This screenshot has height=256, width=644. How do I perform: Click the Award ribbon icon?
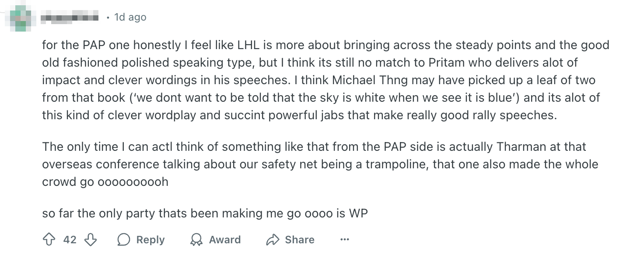196,240
